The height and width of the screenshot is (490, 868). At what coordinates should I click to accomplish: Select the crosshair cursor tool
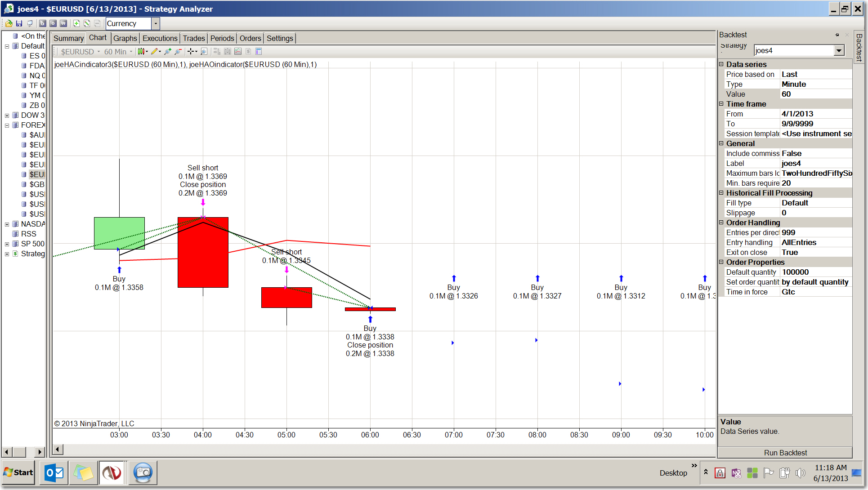[x=191, y=52]
